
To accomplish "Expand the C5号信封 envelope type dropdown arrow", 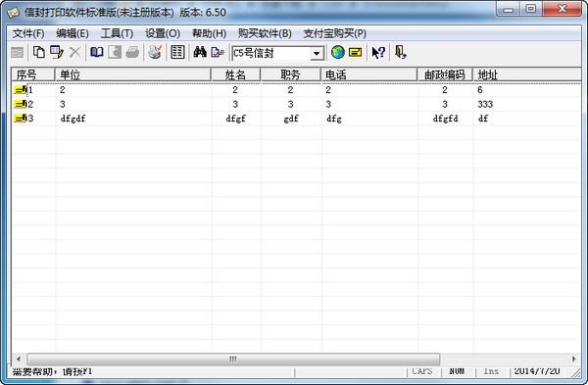I will pyautogui.click(x=317, y=53).
